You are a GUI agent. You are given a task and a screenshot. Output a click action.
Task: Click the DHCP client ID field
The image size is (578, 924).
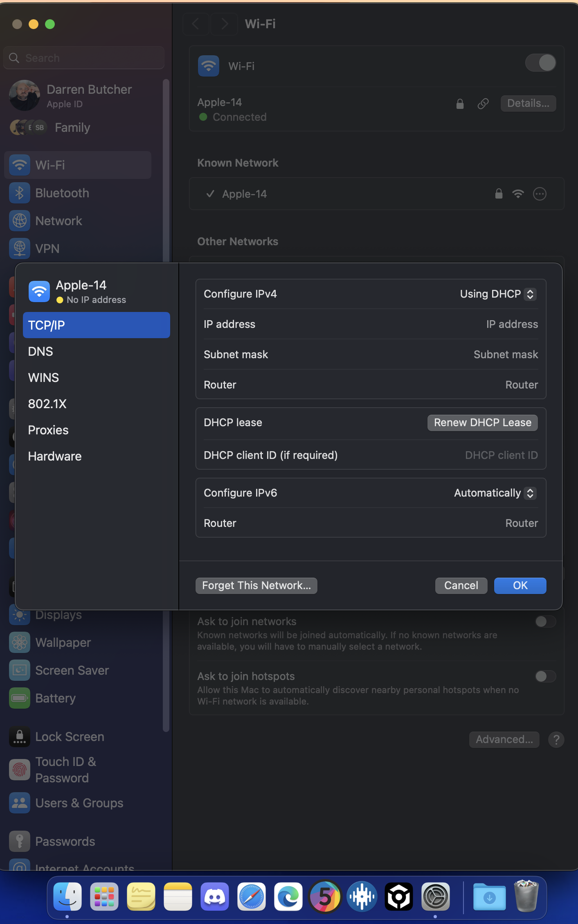click(x=501, y=455)
